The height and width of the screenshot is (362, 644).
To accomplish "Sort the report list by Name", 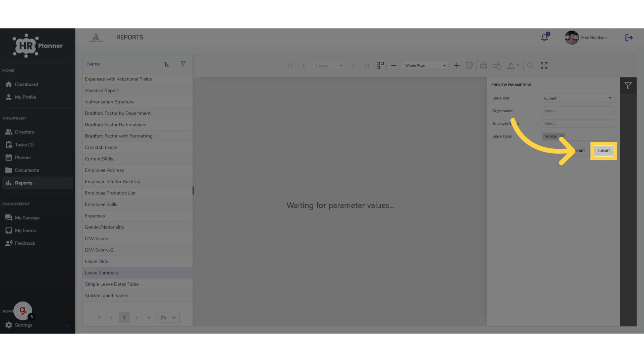I will (x=166, y=64).
